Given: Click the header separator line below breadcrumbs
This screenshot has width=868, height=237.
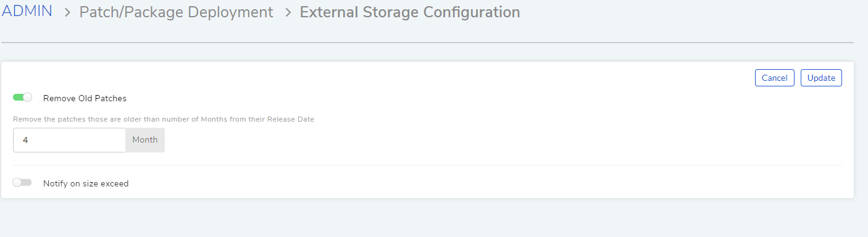Looking at the screenshot, I should tap(427, 43).
